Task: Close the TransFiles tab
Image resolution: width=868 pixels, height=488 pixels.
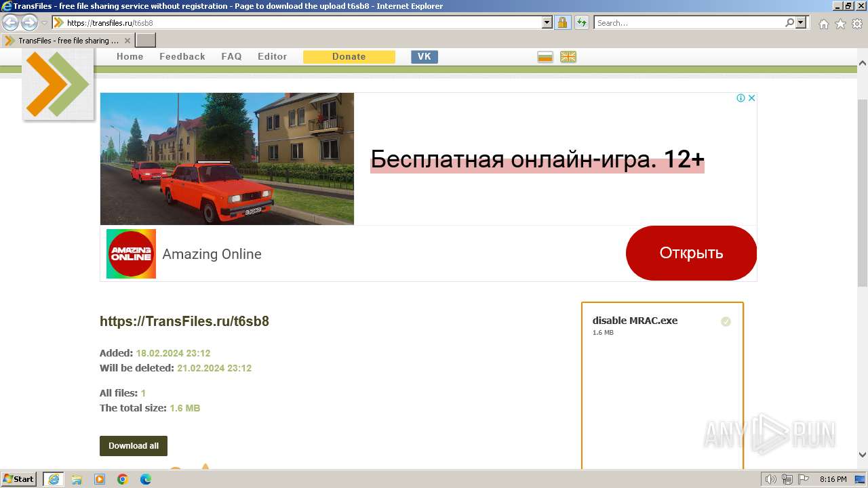Action: coord(127,41)
